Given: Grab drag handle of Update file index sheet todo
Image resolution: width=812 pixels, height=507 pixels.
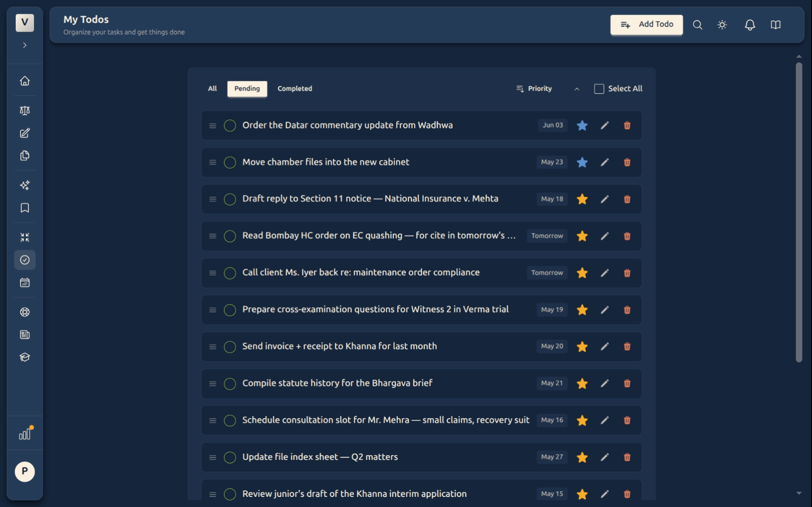Looking at the screenshot, I should [213, 457].
